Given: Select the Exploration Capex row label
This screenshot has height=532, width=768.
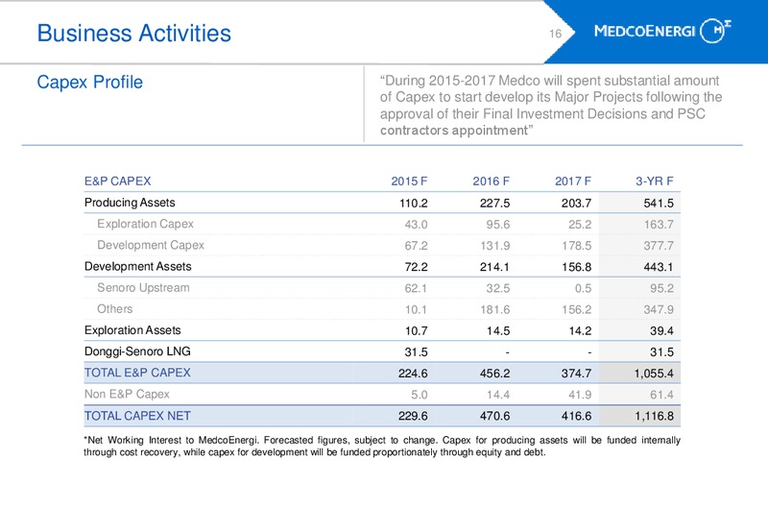Looking at the screenshot, I should pos(145,224).
